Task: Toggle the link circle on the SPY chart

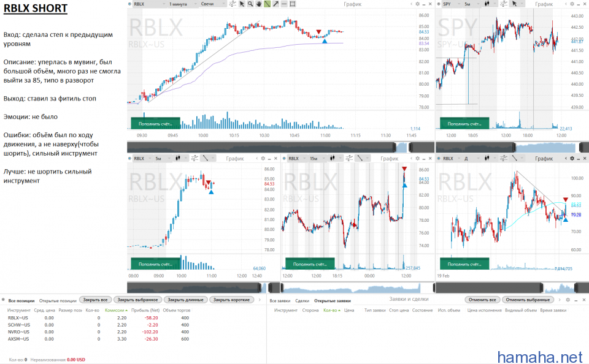Action: coord(438,4)
